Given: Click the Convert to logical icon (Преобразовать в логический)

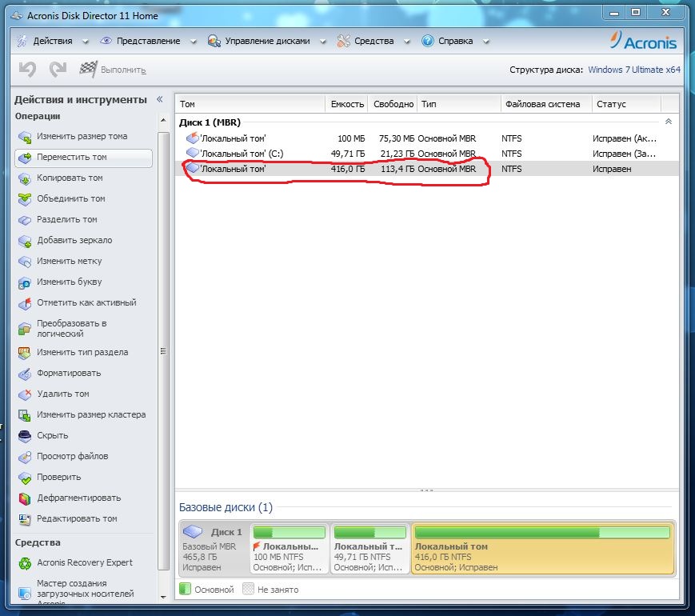Looking at the screenshot, I should tap(25, 329).
